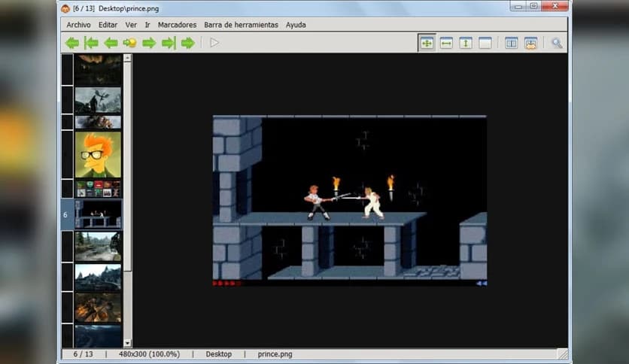Click the 'Desktop' status bar entry

point(219,354)
